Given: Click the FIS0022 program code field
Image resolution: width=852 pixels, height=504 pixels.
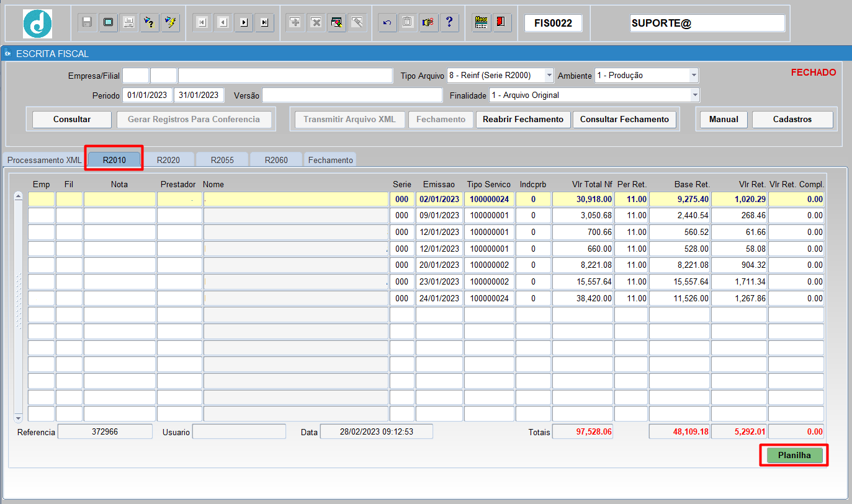Looking at the screenshot, I should 553,23.
